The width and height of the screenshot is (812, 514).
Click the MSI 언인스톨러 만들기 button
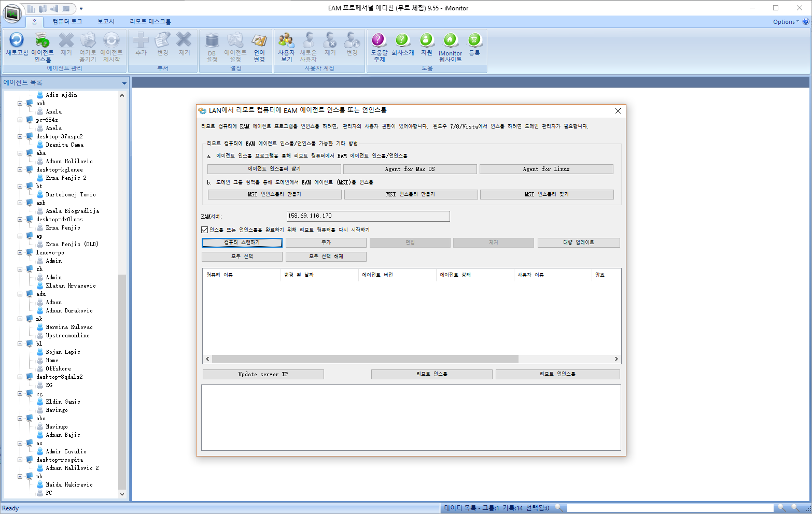click(x=274, y=194)
